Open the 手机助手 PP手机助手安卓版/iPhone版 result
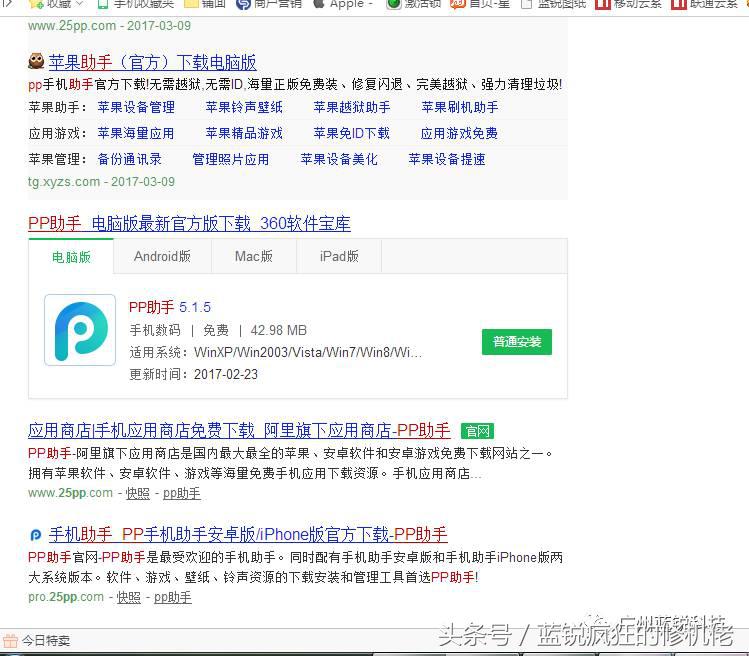The width and height of the screenshot is (749, 656). coord(248,535)
